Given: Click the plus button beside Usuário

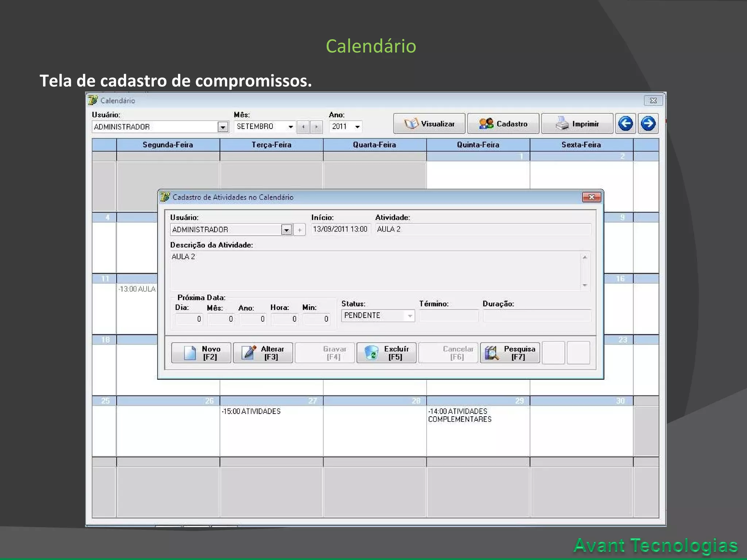Looking at the screenshot, I should (299, 230).
